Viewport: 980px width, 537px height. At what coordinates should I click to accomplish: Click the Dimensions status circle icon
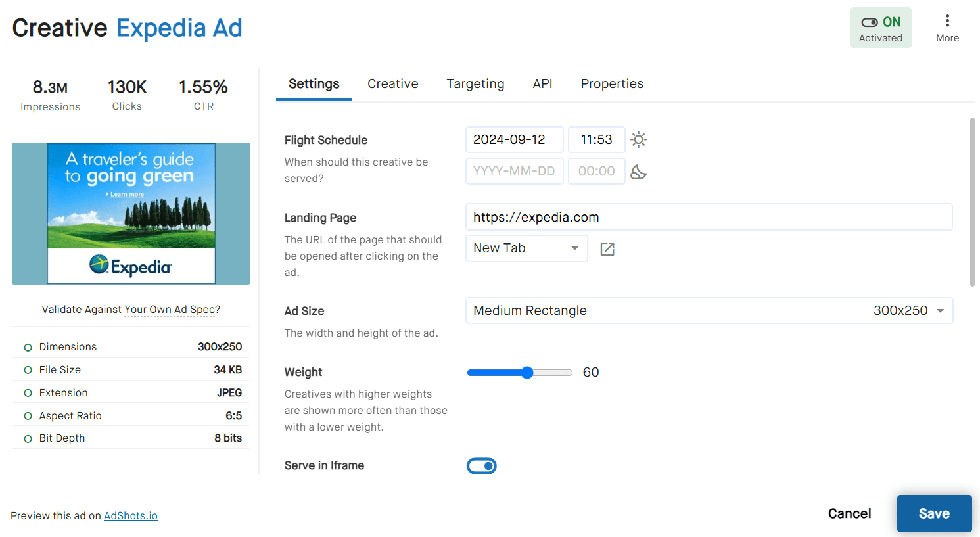click(x=28, y=347)
